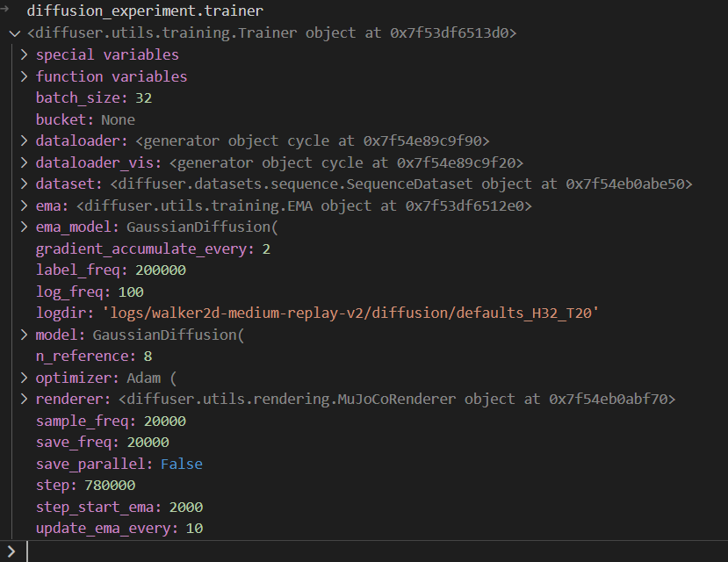Expand the dataloader generator object

pyautogui.click(x=24, y=140)
